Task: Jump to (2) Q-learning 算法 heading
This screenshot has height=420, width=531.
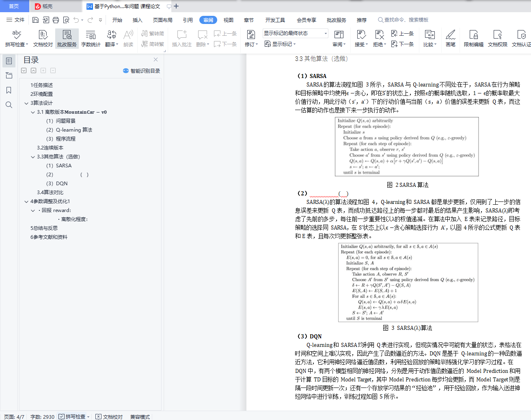Action: point(69,130)
